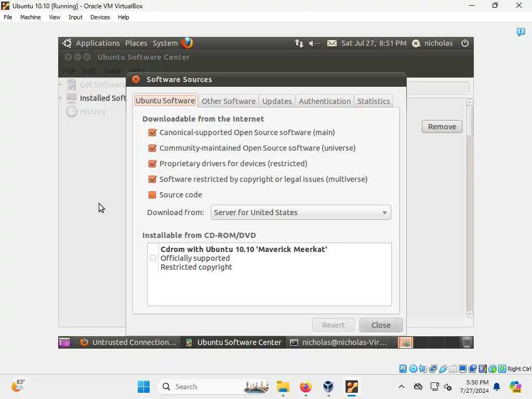Screen dimensions: 532x399
Task: Click the green arrow keyboard capture icon
Action: click(x=502, y=369)
